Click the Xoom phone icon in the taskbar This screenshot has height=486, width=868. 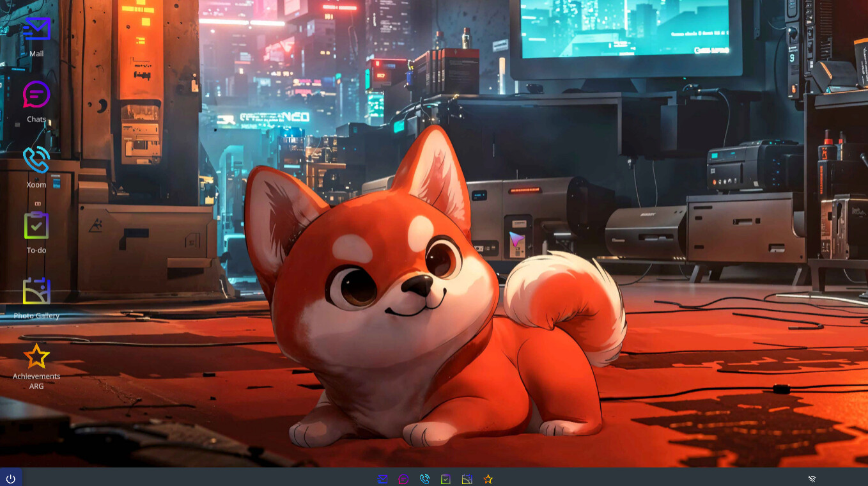[x=424, y=479]
